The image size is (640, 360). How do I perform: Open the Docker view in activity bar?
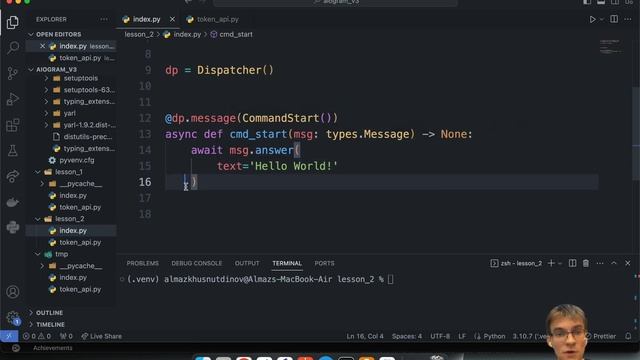[x=13, y=202]
